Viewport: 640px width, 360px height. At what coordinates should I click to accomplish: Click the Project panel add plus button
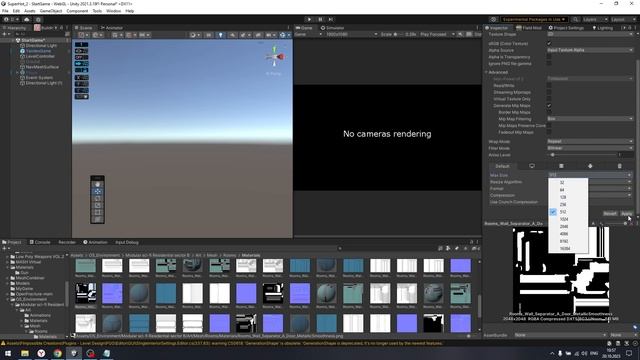tap(5, 248)
